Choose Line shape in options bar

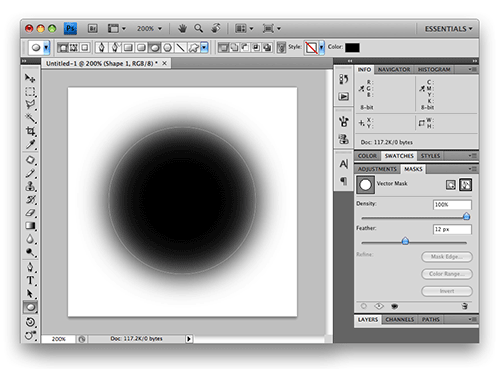[180, 48]
